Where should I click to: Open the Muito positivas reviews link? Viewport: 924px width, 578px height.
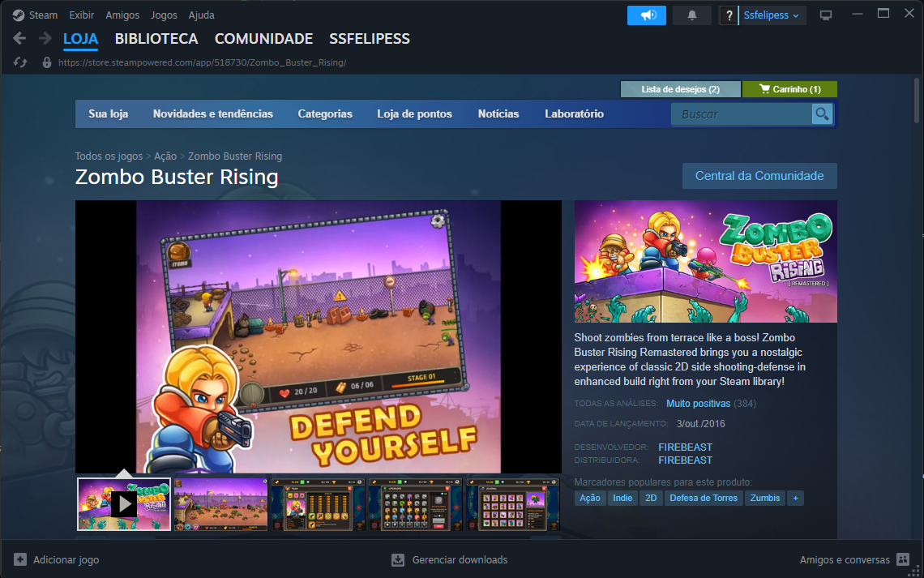coord(699,404)
